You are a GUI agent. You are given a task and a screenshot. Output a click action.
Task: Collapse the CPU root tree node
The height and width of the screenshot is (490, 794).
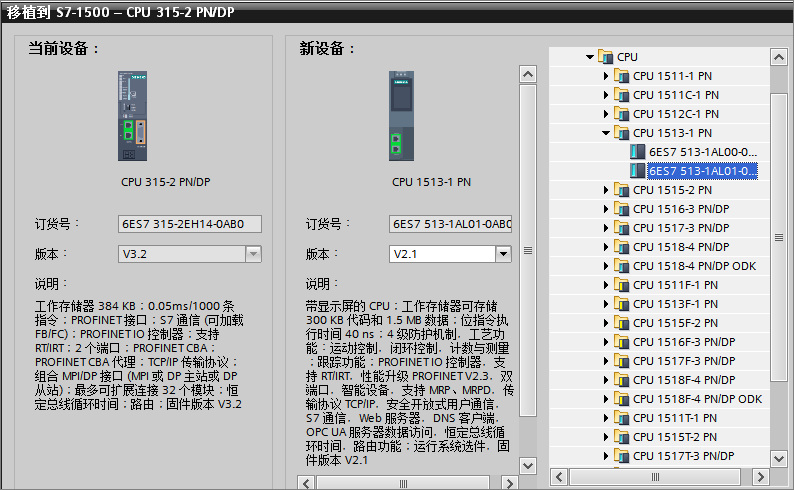click(x=590, y=57)
